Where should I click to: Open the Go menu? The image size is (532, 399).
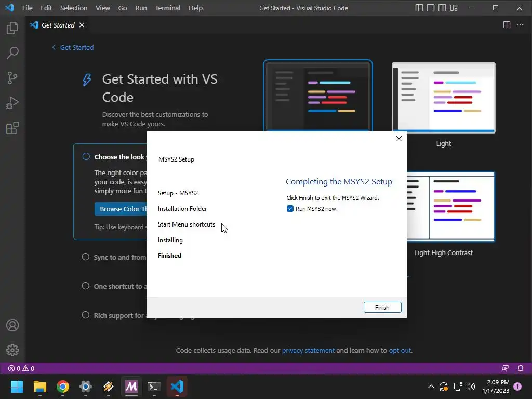[123, 8]
